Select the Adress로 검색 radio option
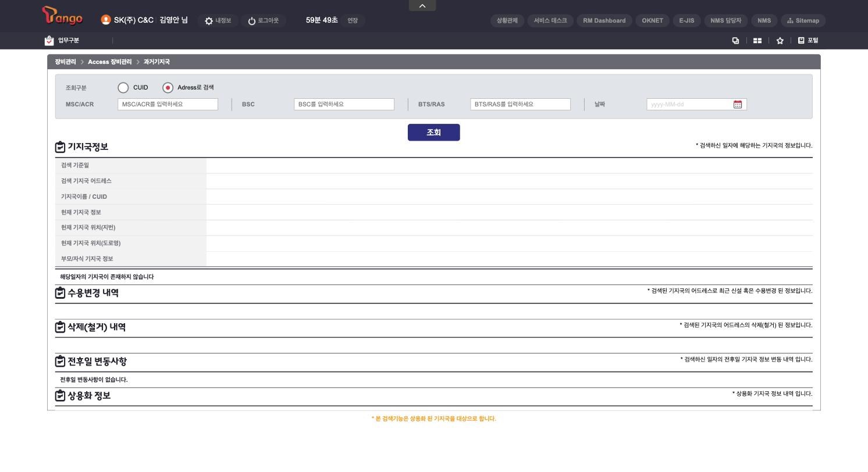 pyautogui.click(x=168, y=88)
